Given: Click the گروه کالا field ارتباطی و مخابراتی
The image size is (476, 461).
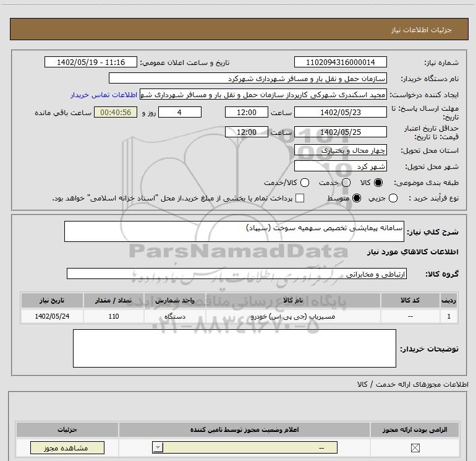Looking at the screenshot, I should tap(237, 274).
